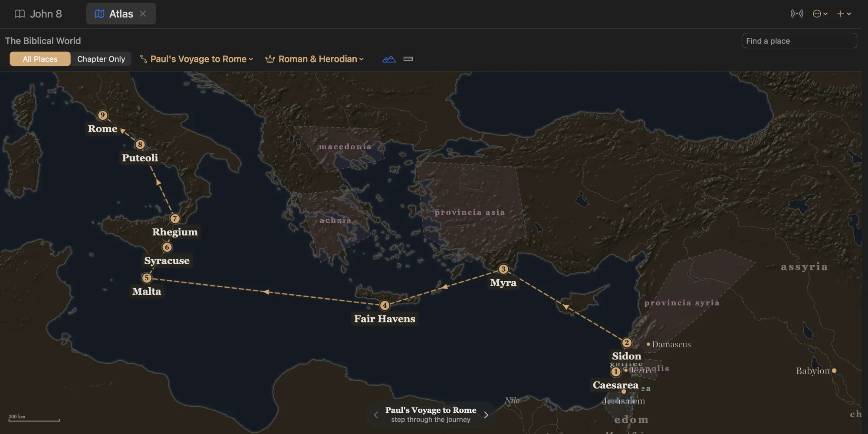Screen dimensions: 868x434
Task: Click the Jerusalem place label
Action: pos(624,401)
